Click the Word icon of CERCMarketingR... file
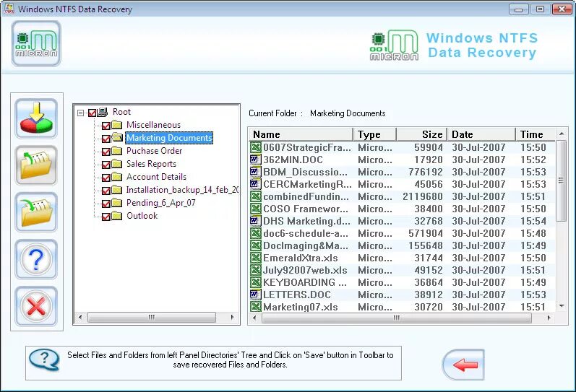Image resolution: width=576 pixels, height=392 pixels. [255, 184]
